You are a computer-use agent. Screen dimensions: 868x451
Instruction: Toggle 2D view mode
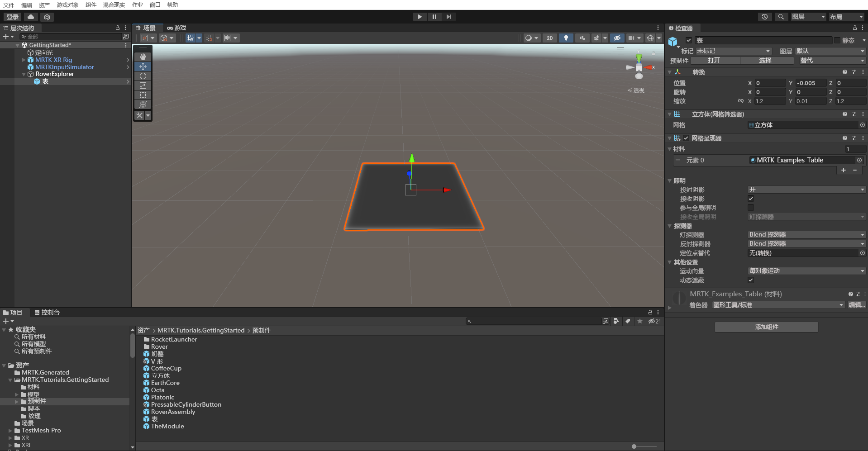click(549, 38)
